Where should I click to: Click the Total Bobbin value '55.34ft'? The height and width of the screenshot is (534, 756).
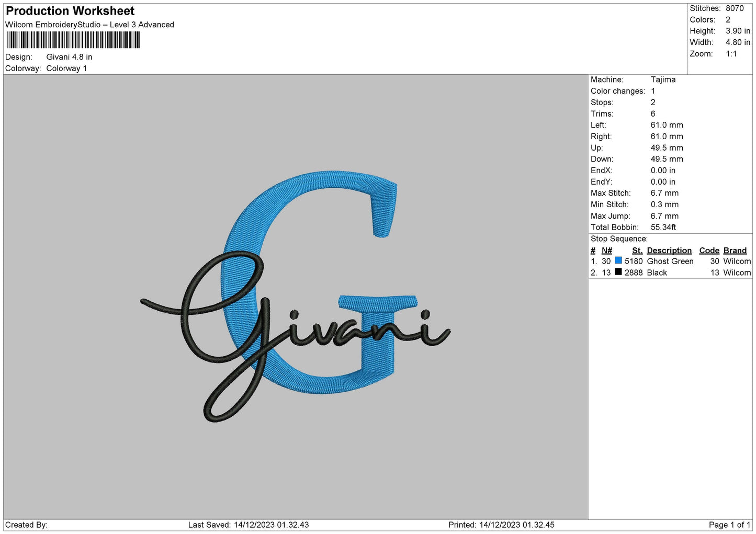click(x=663, y=228)
